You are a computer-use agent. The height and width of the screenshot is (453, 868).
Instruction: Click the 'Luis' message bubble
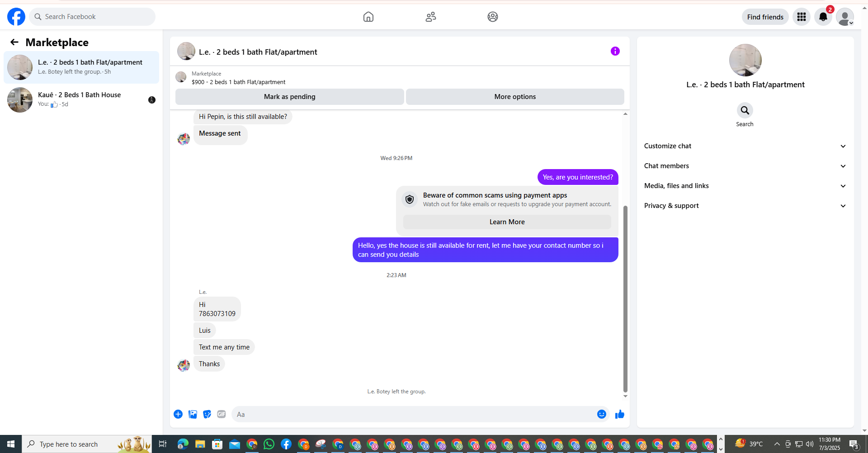205,330
